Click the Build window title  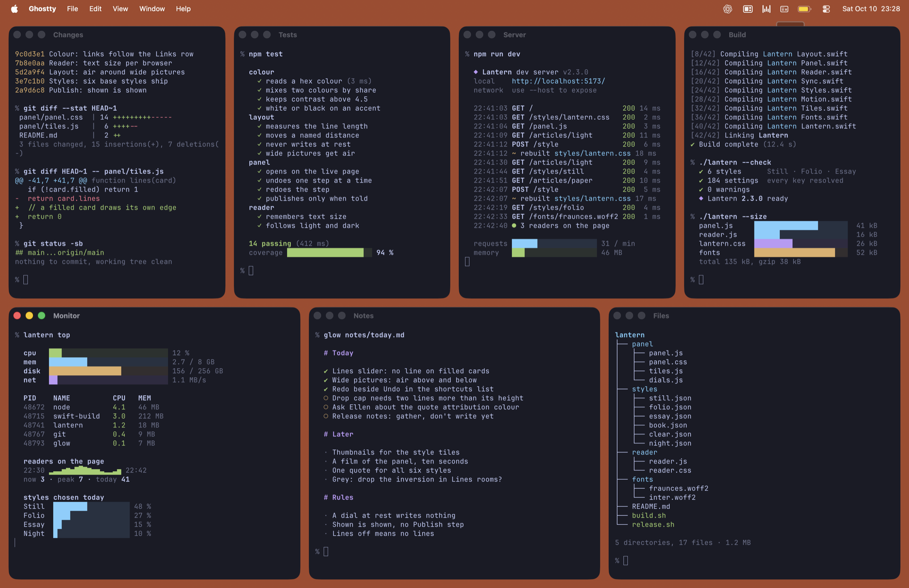click(x=737, y=35)
